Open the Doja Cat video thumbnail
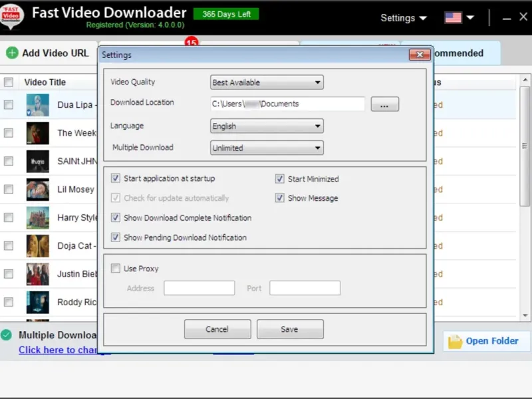This screenshot has height=399, width=532. point(38,246)
